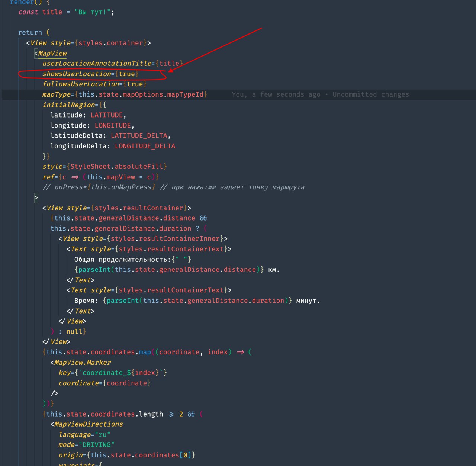Click the LATITUDE constant

pos(107,115)
